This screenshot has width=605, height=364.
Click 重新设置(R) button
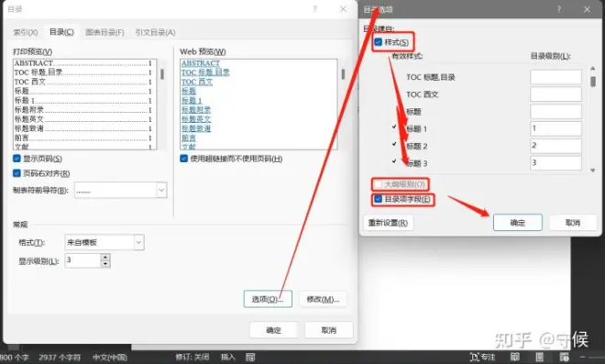click(388, 223)
